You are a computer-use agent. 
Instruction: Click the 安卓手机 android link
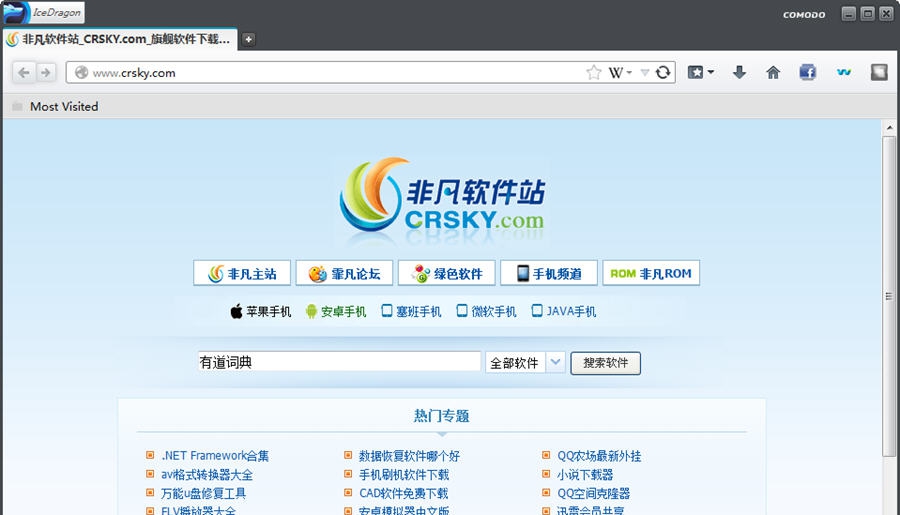336,312
